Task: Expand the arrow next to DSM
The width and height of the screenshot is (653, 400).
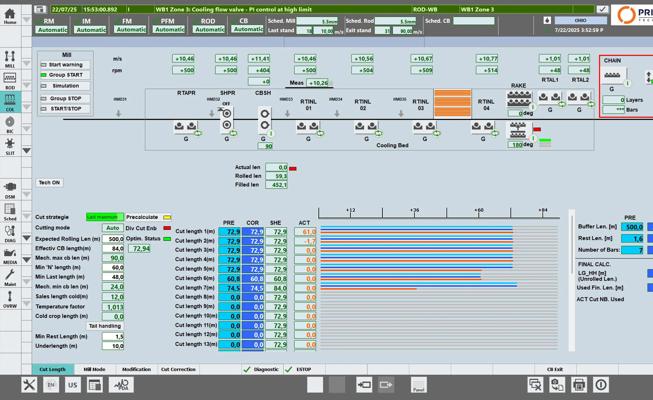Action: tap(26, 195)
